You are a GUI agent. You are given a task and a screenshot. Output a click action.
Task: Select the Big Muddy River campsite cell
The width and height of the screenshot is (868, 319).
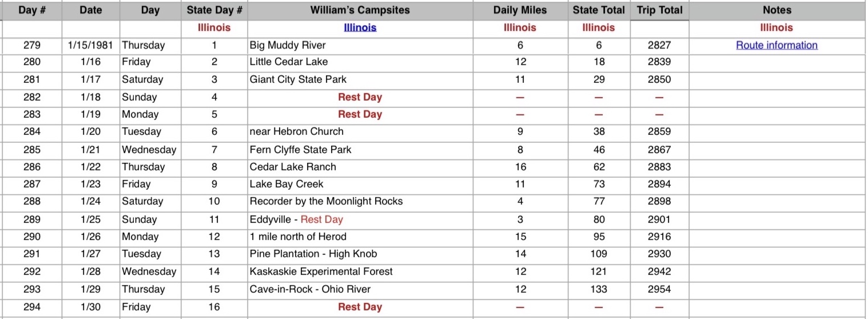(360, 45)
